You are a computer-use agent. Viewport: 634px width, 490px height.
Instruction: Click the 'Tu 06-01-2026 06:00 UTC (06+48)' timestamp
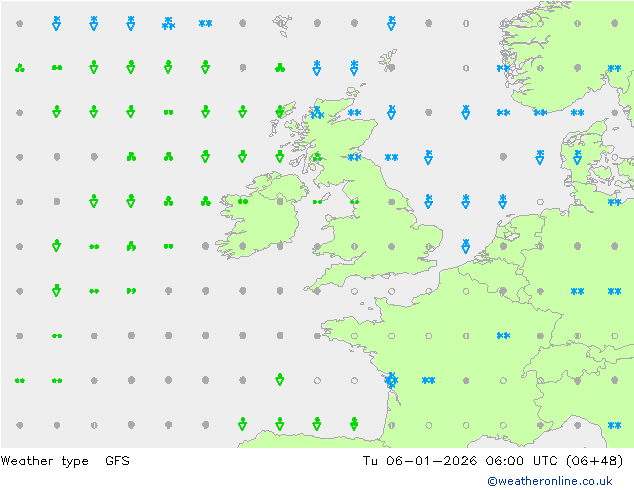(493, 461)
